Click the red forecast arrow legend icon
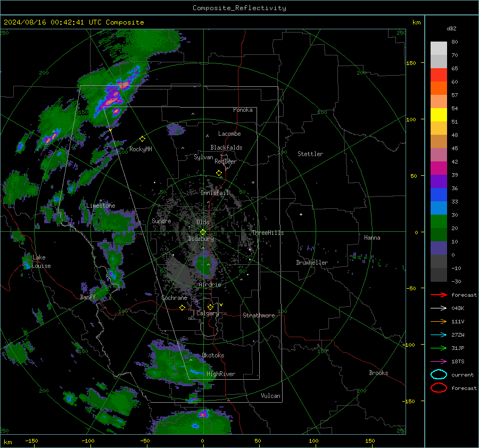 point(439,295)
